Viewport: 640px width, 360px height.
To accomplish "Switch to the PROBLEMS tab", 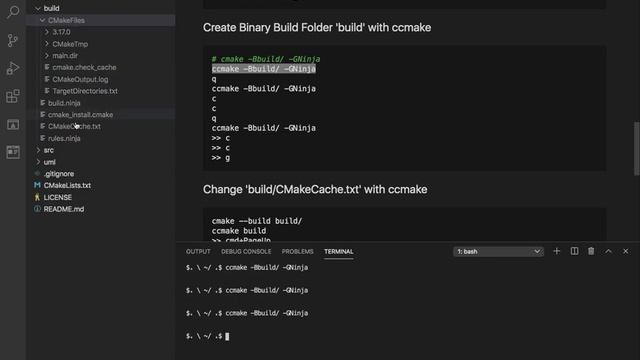I will [298, 251].
